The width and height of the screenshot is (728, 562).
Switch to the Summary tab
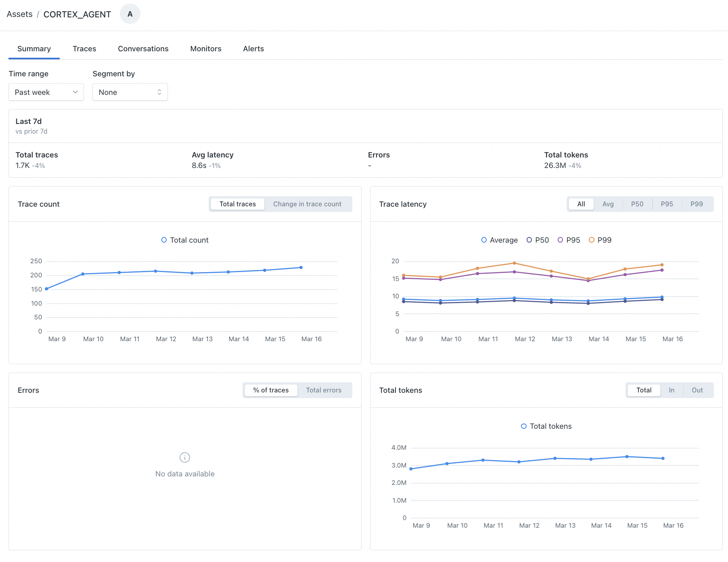[34, 49]
